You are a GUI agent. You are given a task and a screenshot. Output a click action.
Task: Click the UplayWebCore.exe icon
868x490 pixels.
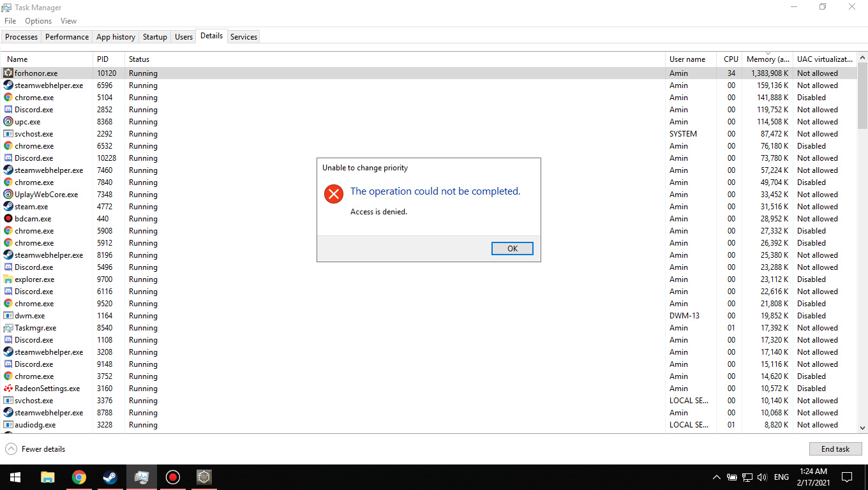click(8, 195)
